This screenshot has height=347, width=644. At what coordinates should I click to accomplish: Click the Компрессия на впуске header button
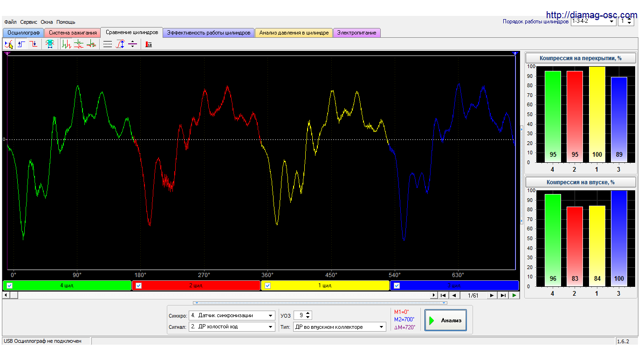[x=581, y=182]
